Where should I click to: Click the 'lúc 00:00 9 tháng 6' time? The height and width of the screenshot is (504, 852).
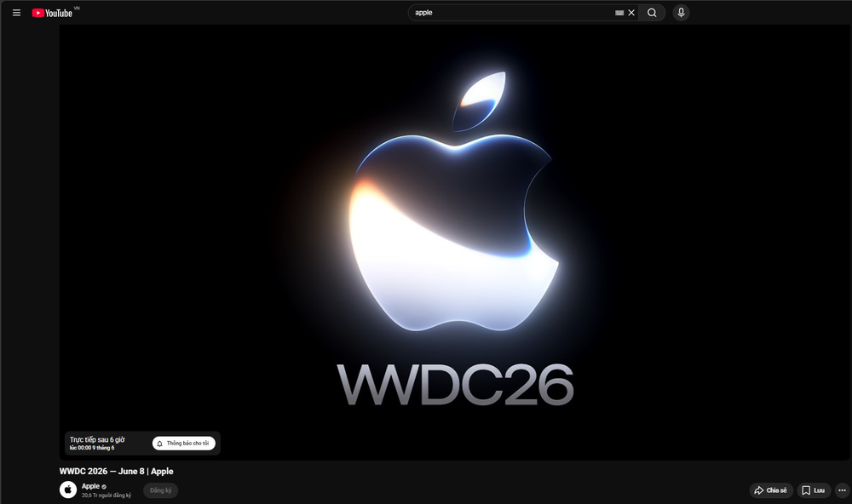coord(92,448)
